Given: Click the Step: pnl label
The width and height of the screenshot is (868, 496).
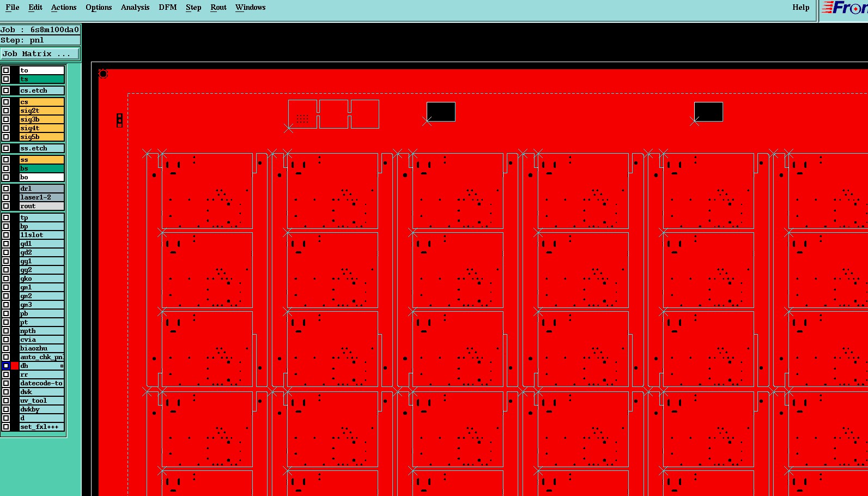Looking at the screenshot, I should pyautogui.click(x=40, y=40).
